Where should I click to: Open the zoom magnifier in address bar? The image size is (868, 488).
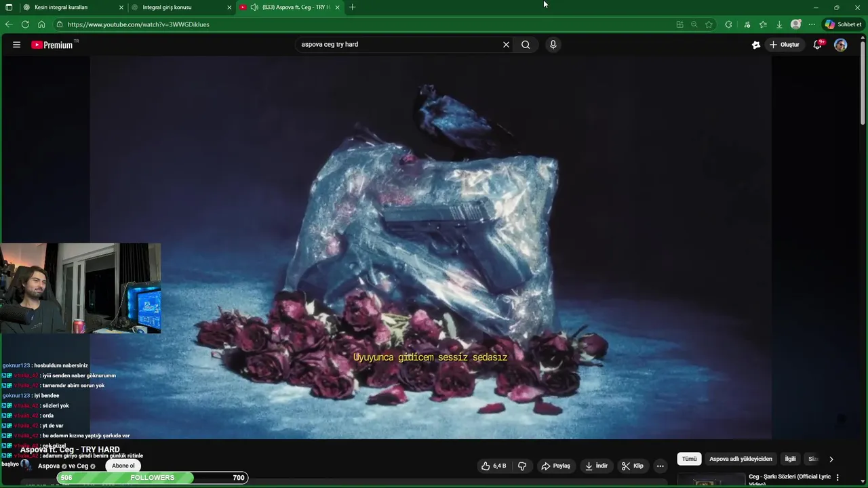coord(694,24)
